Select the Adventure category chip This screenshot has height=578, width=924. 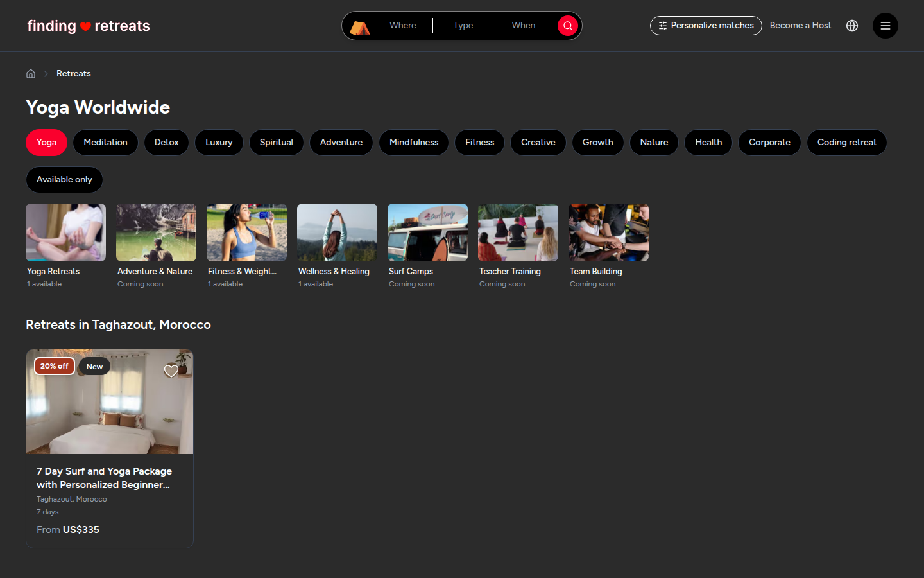[x=341, y=143]
